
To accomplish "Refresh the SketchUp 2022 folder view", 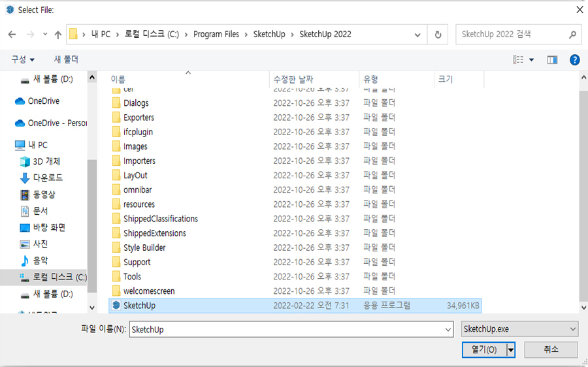I will (x=438, y=35).
